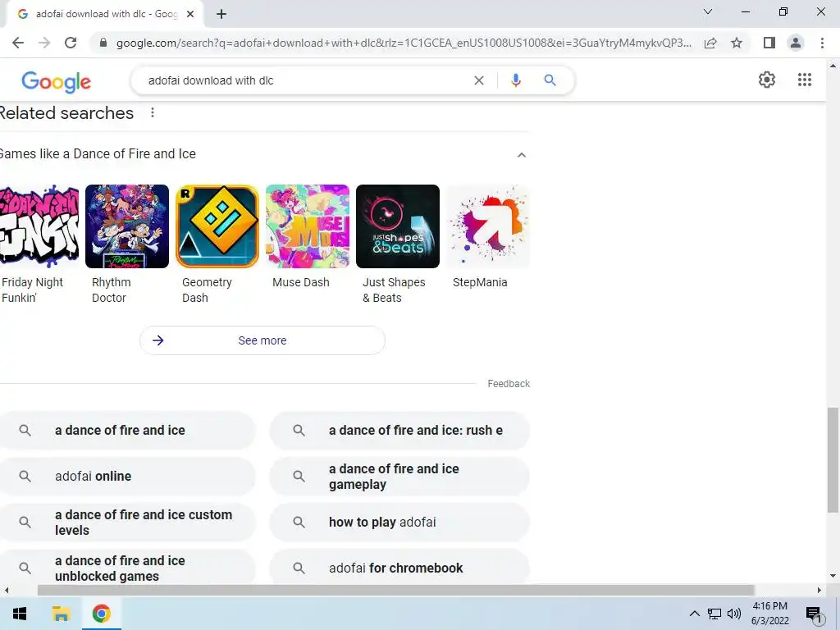
Task: Click the See more button
Action: [x=262, y=340]
